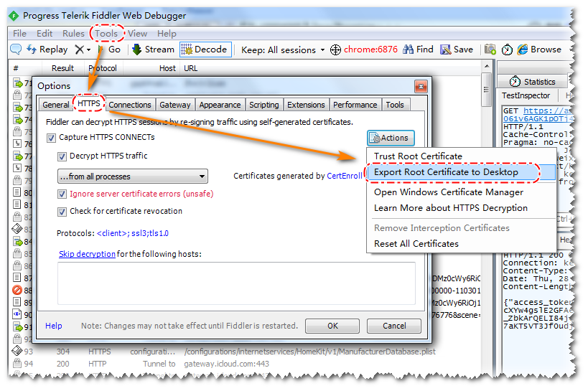Click the Replay toolbar button
Screen dimensions: 588x391
click(47, 50)
